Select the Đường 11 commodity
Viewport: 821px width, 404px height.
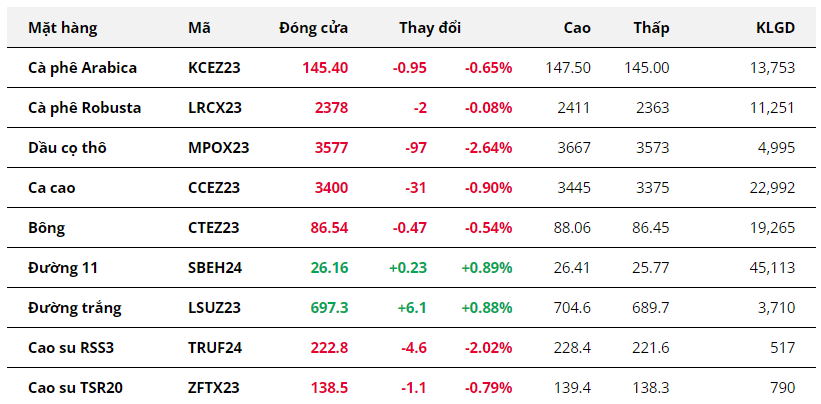point(63,268)
